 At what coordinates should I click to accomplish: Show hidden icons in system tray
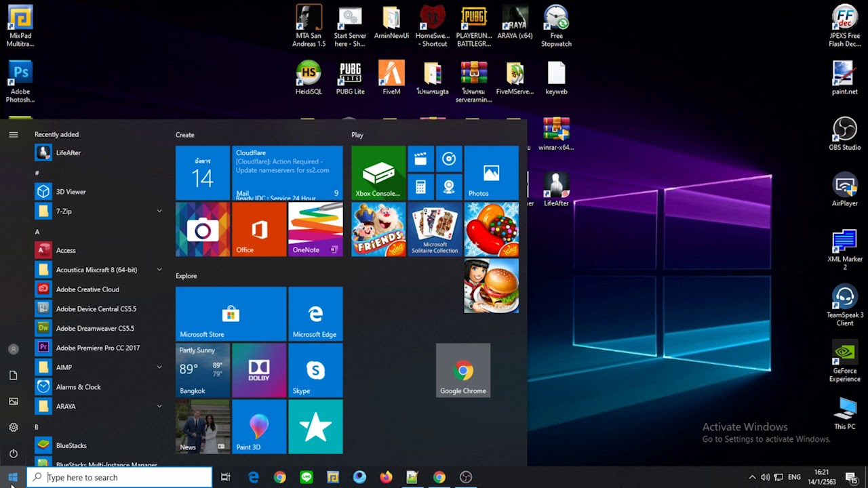point(751,477)
